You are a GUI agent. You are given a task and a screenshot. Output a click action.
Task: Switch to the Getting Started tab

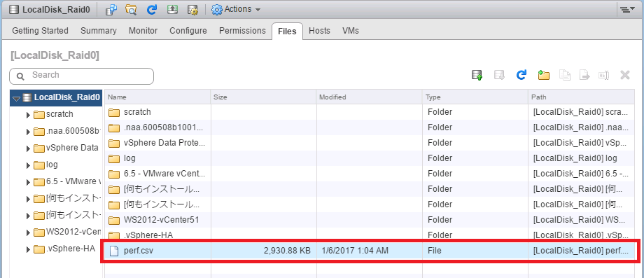point(41,31)
